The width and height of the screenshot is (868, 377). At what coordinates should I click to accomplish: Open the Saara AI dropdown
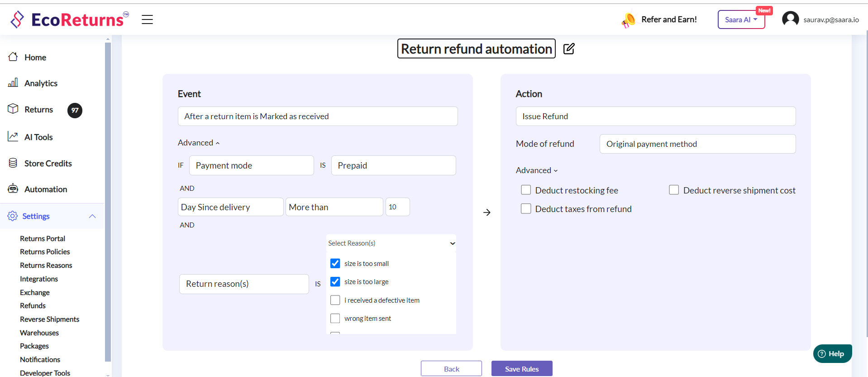click(x=741, y=20)
